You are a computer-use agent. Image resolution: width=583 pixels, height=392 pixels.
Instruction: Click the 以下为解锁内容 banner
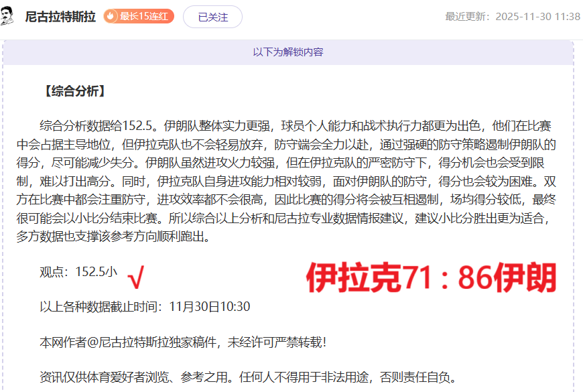(288, 52)
